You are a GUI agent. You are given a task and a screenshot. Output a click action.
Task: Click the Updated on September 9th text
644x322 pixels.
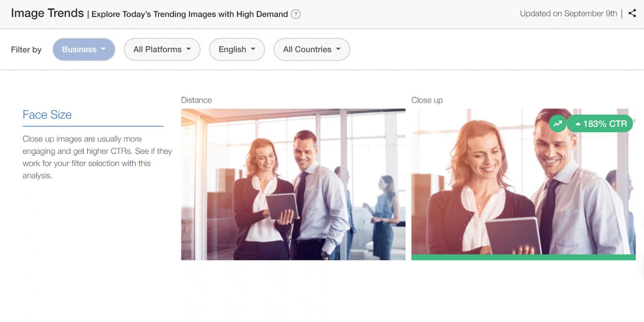(x=568, y=13)
